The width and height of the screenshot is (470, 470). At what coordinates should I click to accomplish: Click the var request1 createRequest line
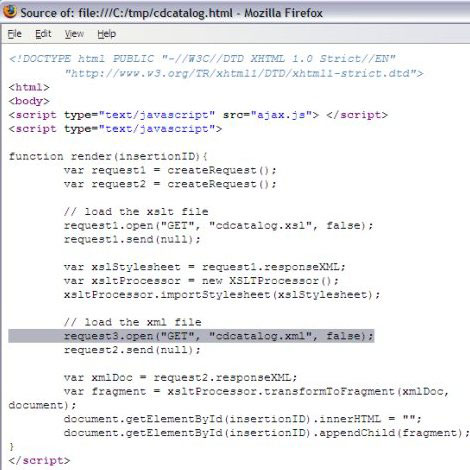click(170, 170)
